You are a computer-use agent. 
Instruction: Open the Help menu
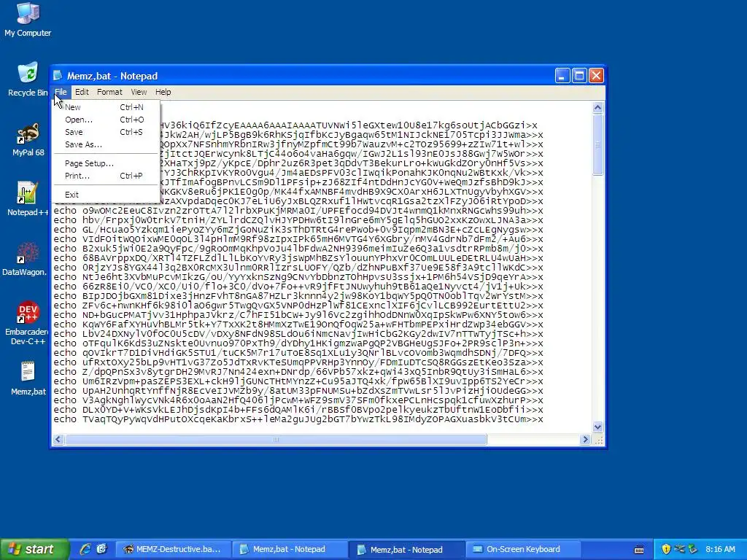[163, 92]
